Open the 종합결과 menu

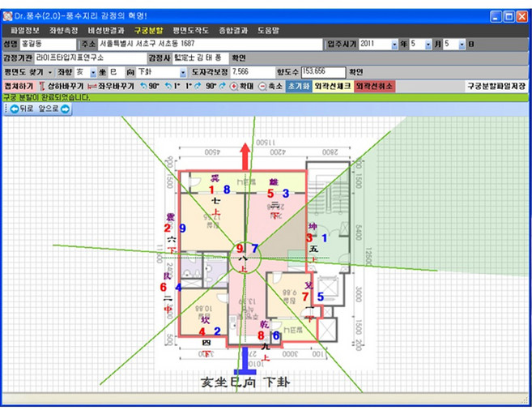233,31
